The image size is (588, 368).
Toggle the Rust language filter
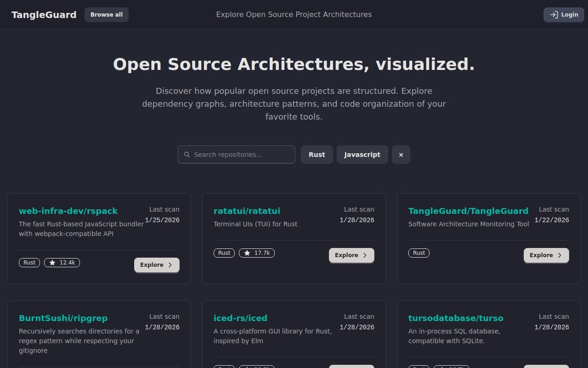[x=317, y=155]
